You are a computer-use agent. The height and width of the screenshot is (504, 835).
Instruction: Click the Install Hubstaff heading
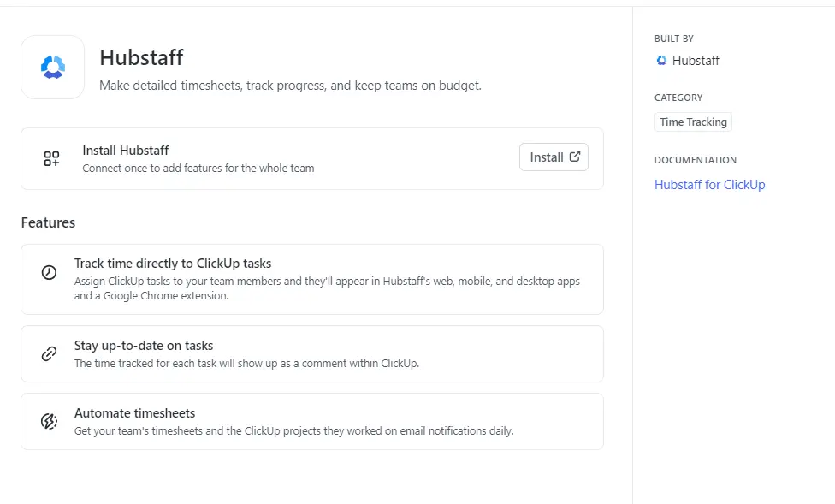125,150
